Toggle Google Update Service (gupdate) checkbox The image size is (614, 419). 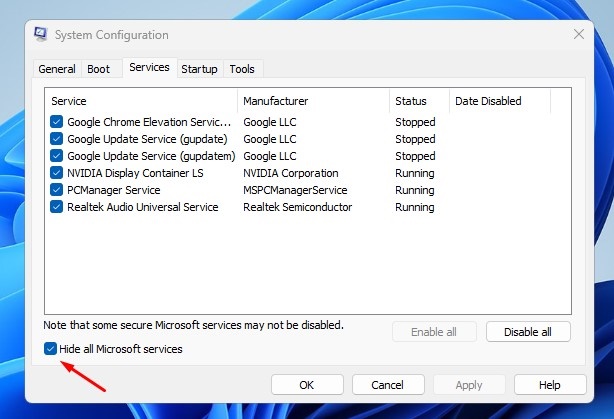(x=57, y=139)
